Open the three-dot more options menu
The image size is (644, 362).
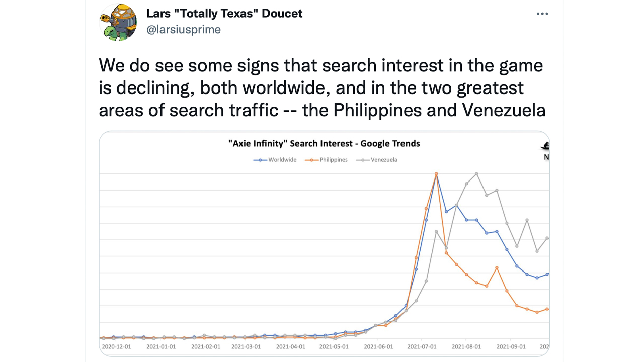click(x=542, y=14)
